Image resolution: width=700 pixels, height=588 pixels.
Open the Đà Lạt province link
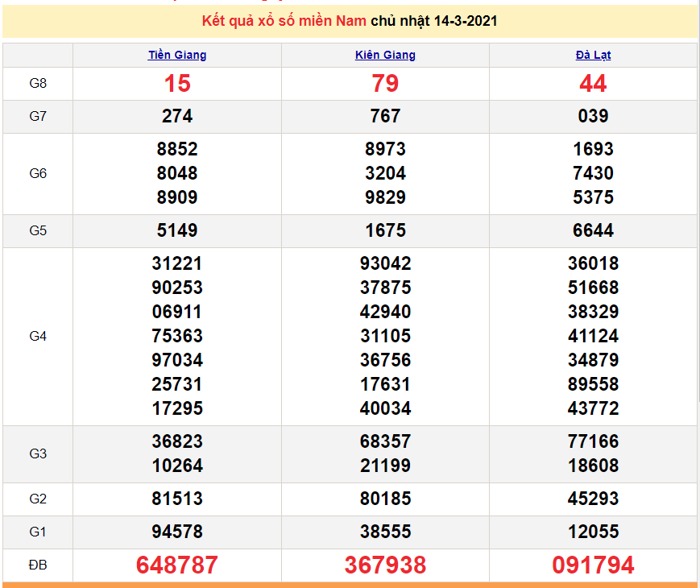click(x=593, y=56)
